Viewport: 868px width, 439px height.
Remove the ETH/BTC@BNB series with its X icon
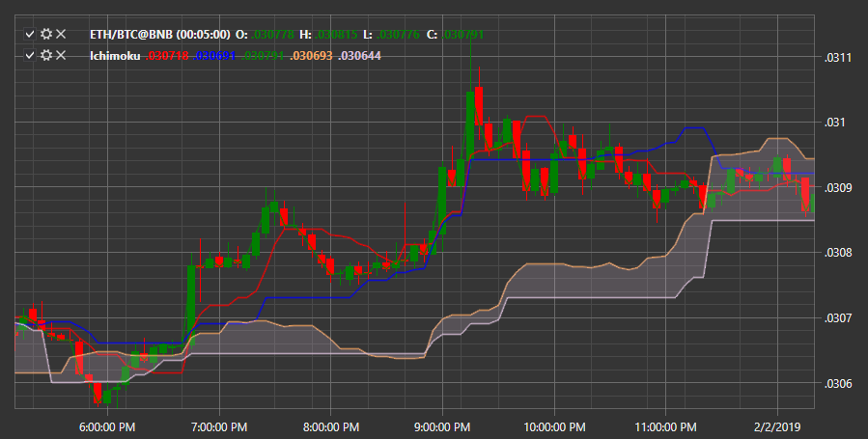(61, 35)
